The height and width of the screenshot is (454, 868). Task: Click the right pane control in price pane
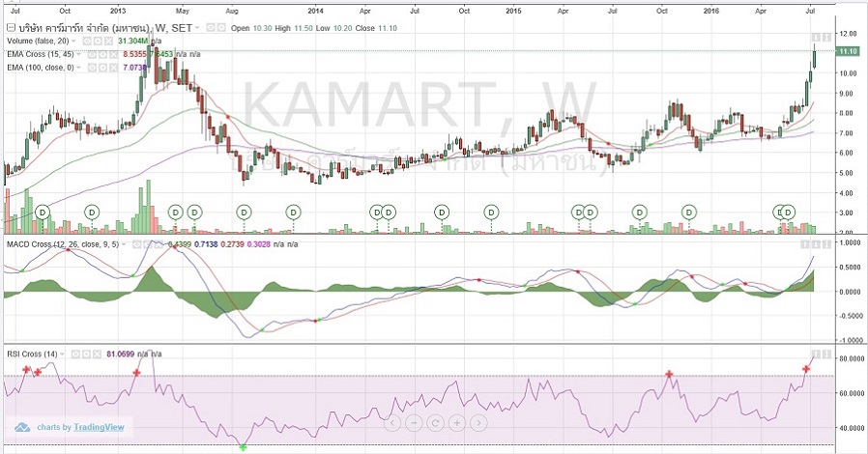click(825, 37)
